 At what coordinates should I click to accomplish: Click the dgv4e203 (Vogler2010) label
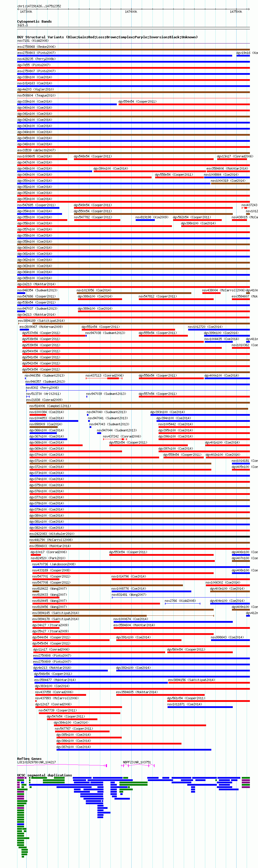pos(36,89)
